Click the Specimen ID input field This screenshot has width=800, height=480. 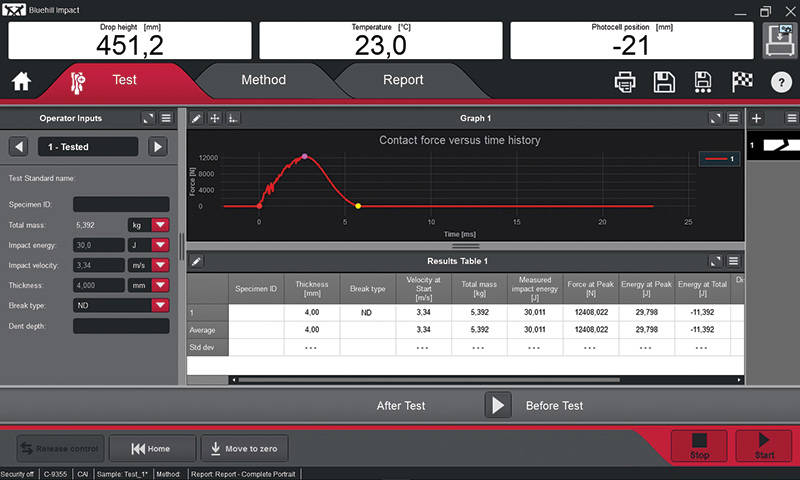point(120,204)
